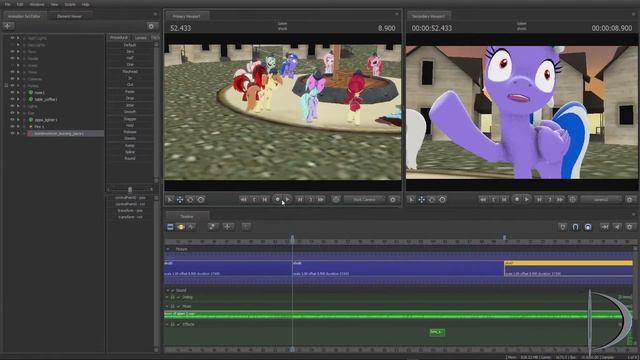Expand table_coffee1 tree arrow
Image resolution: width=640 pixels, height=360 pixels.
18,99
